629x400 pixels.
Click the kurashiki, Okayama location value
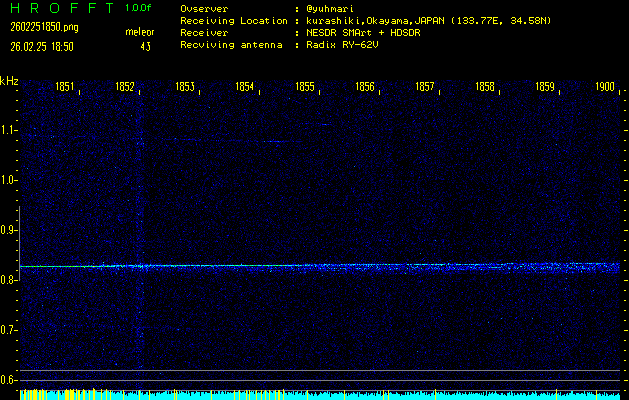pos(428,21)
